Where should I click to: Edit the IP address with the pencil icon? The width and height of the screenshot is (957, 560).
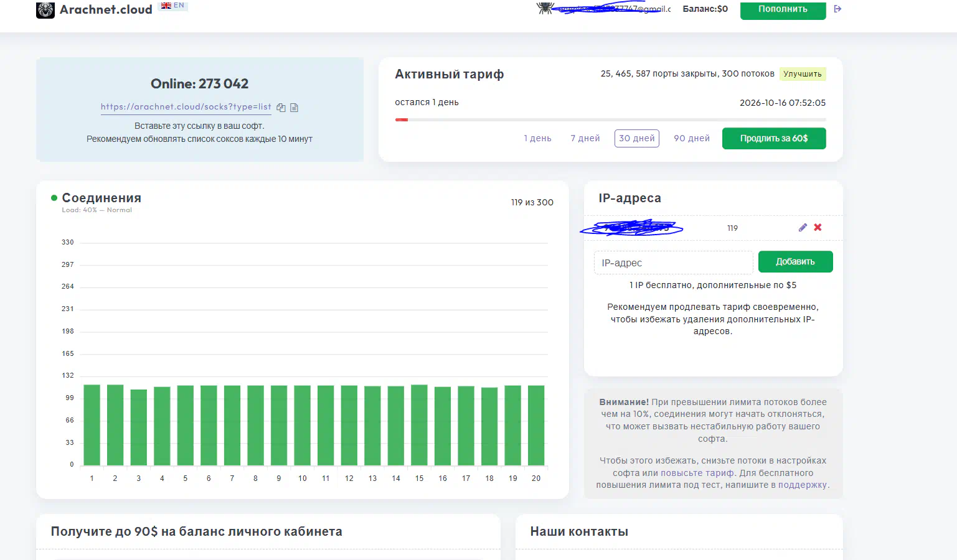[803, 228]
